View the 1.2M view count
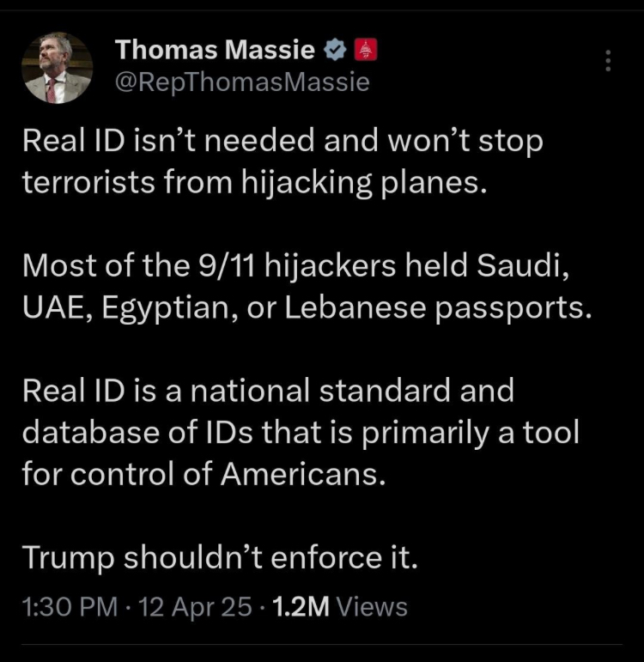 click(301, 607)
